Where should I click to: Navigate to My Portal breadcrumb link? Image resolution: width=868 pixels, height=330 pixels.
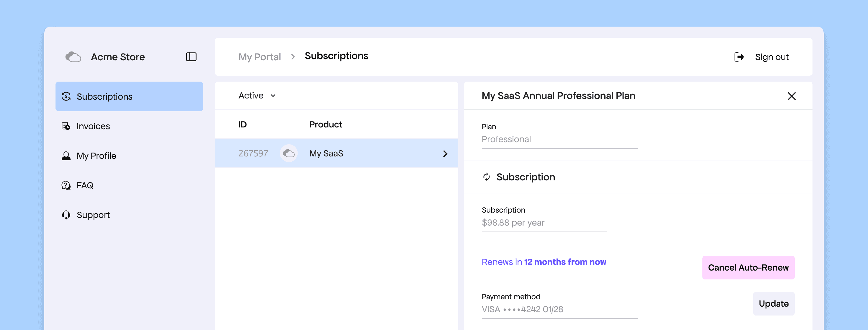(260, 57)
